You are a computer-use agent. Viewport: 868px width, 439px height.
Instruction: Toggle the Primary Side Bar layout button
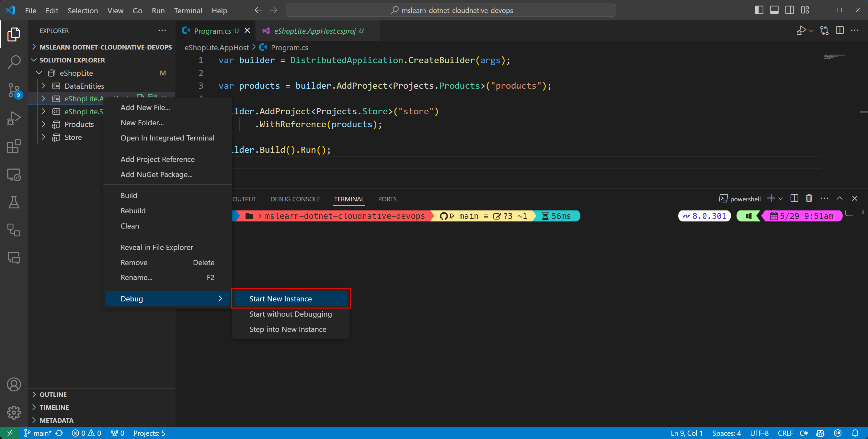(759, 10)
